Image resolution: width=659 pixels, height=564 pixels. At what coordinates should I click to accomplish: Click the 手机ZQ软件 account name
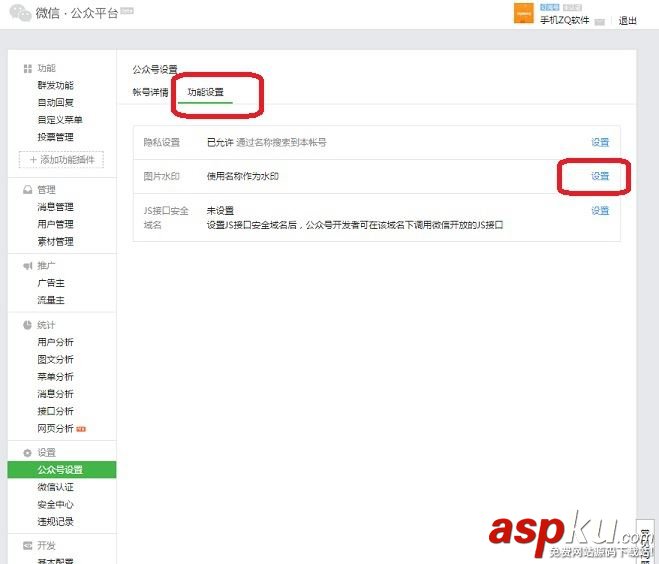564,20
